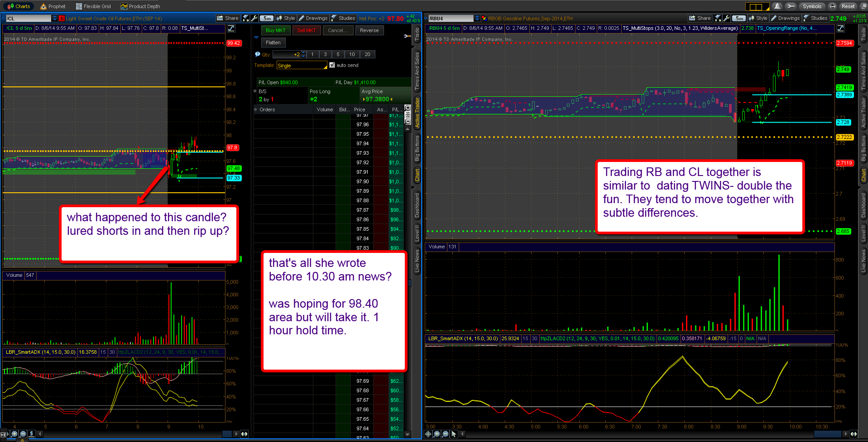Open the Template dropdown showing Single
Screen dimensions: 868x442
coord(302,66)
